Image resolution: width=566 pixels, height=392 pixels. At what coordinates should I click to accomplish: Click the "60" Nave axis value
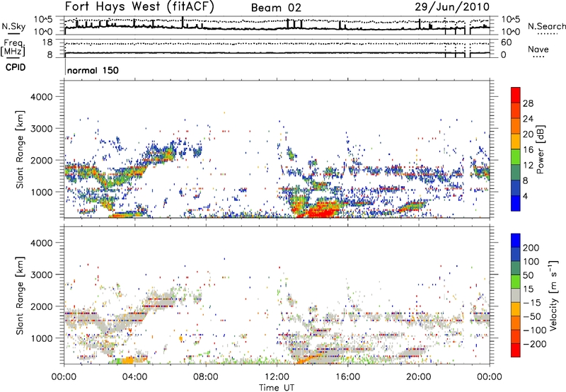[x=507, y=42]
